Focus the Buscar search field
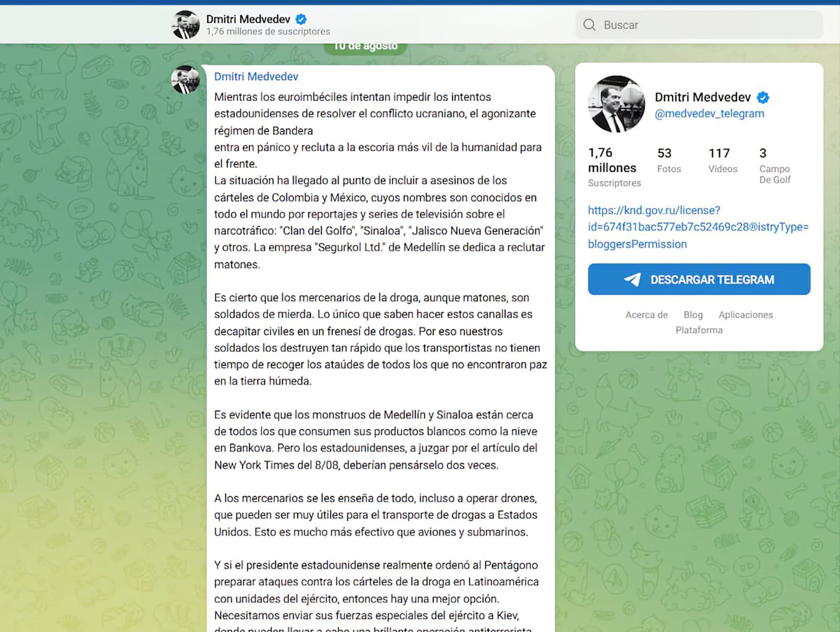This screenshot has width=840, height=632. [x=699, y=25]
